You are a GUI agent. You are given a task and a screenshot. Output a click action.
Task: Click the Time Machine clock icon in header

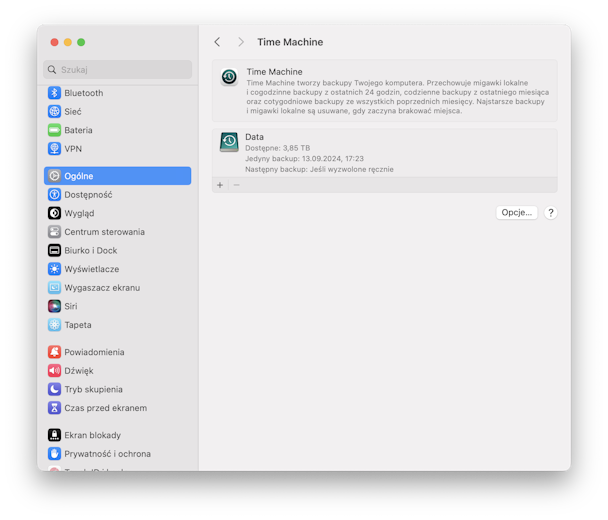point(229,77)
